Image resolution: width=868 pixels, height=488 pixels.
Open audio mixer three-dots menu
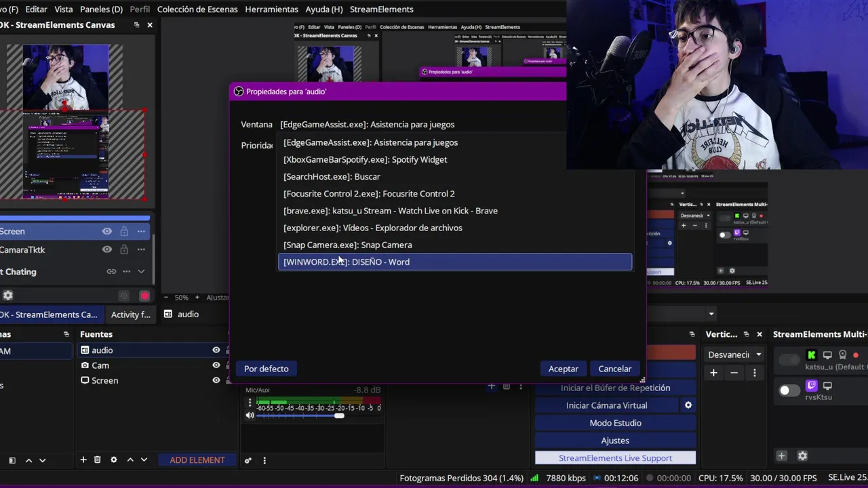pos(264,460)
